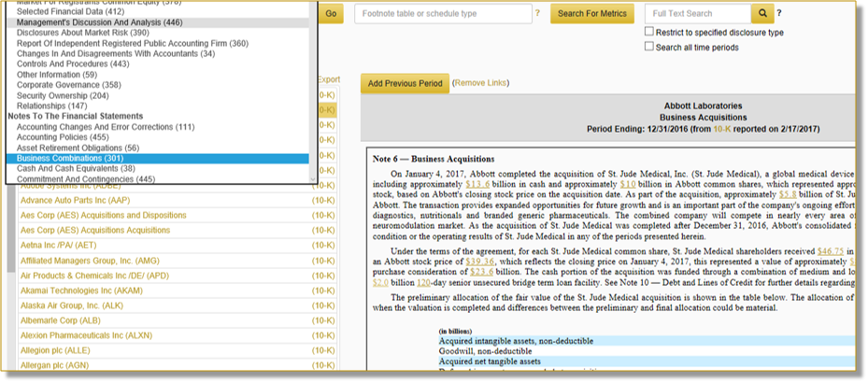Select Business Combinations (301) in dropdown list
868x383 pixels.
70,158
